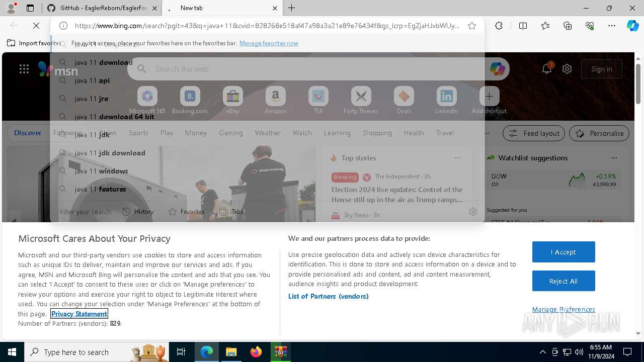The height and width of the screenshot is (362, 644).
Task: Open the Booking.com shortcut
Action: (190, 101)
